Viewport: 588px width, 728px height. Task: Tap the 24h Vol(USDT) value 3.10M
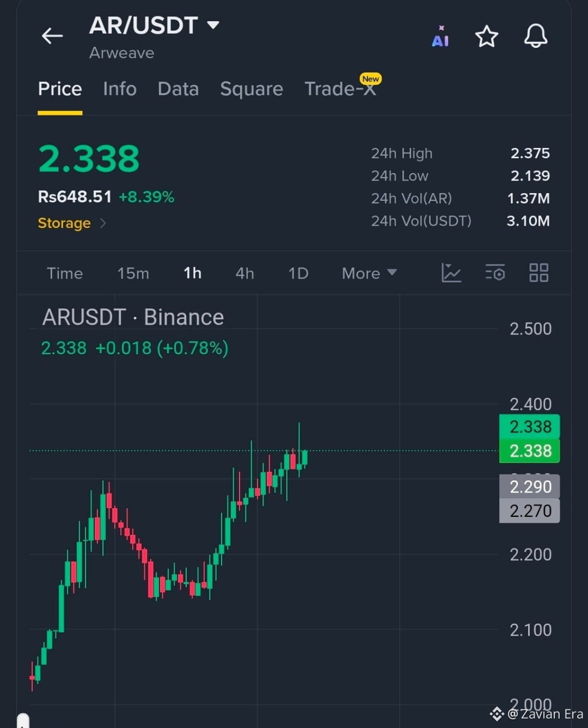tap(528, 221)
